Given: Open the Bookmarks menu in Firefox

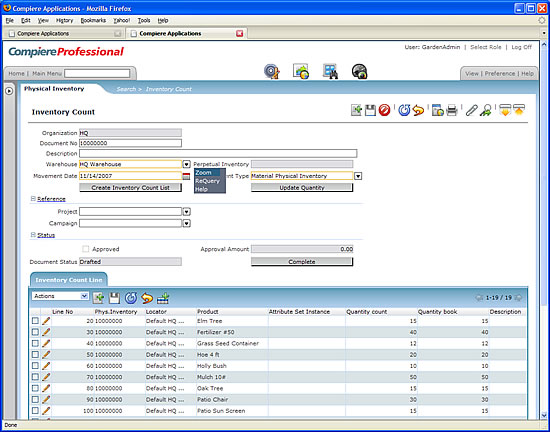Looking at the screenshot, I should click(93, 20).
